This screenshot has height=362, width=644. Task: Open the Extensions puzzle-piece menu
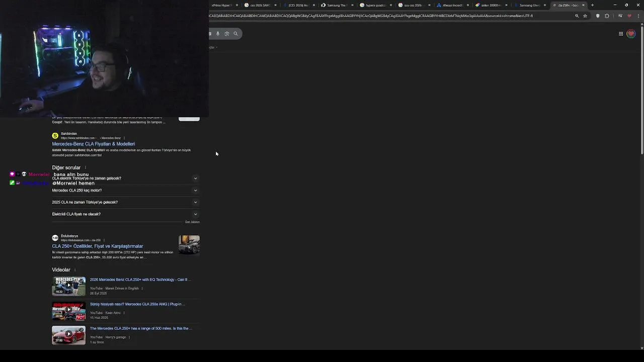click(607, 16)
